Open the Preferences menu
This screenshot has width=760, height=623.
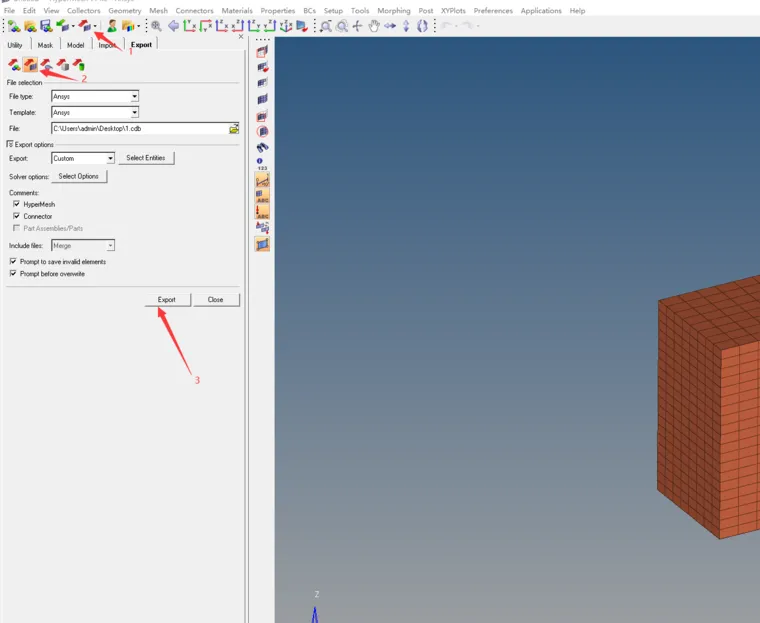(x=493, y=10)
